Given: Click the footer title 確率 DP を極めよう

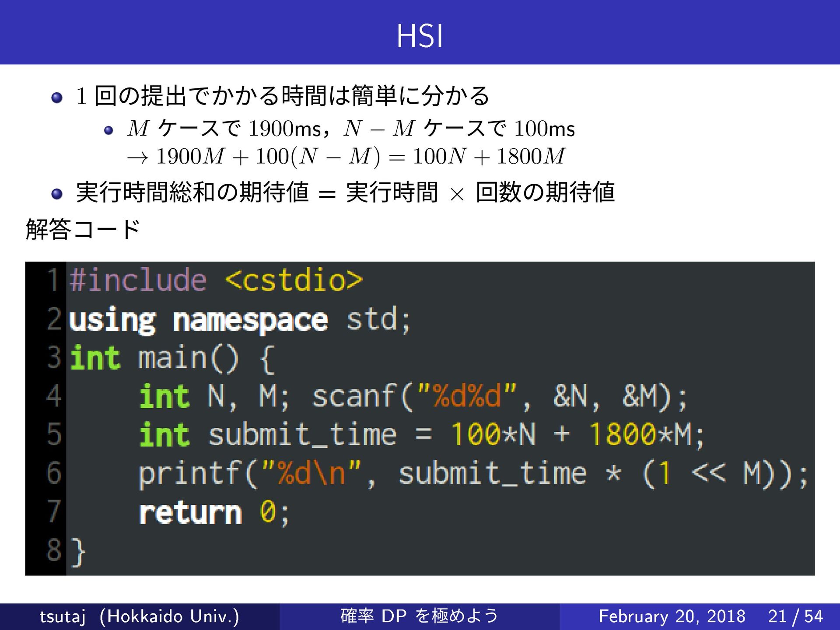Looking at the screenshot, I should pyautogui.click(x=419, y=616).
